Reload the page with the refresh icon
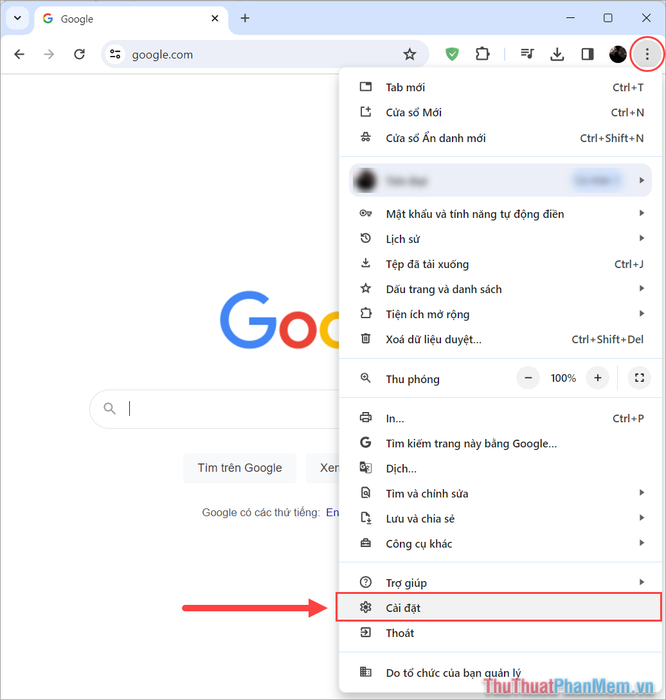This screenshot has height=700, width=666. click(79, 54)
